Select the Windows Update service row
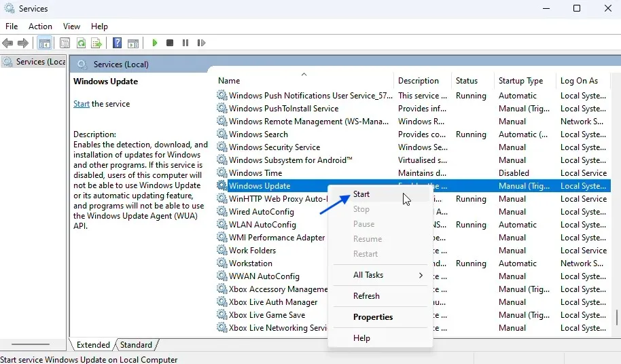Screen dimensions: 621x364 [413, 185]
